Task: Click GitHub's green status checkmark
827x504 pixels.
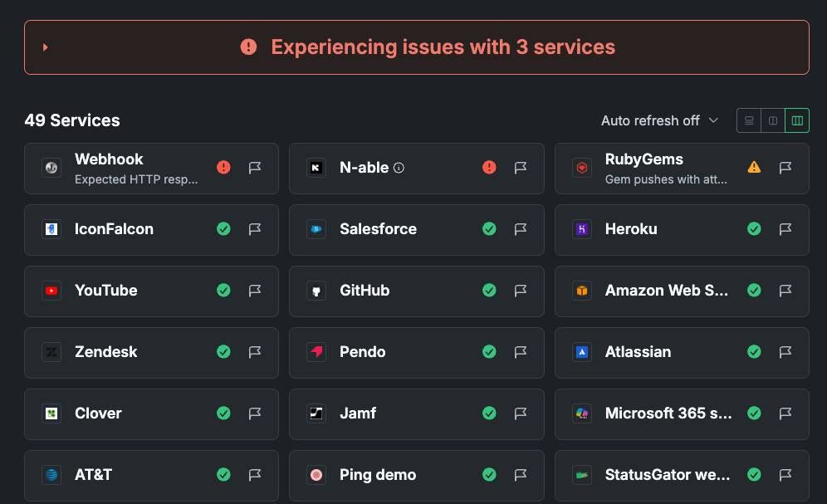Action: point(489,291)
